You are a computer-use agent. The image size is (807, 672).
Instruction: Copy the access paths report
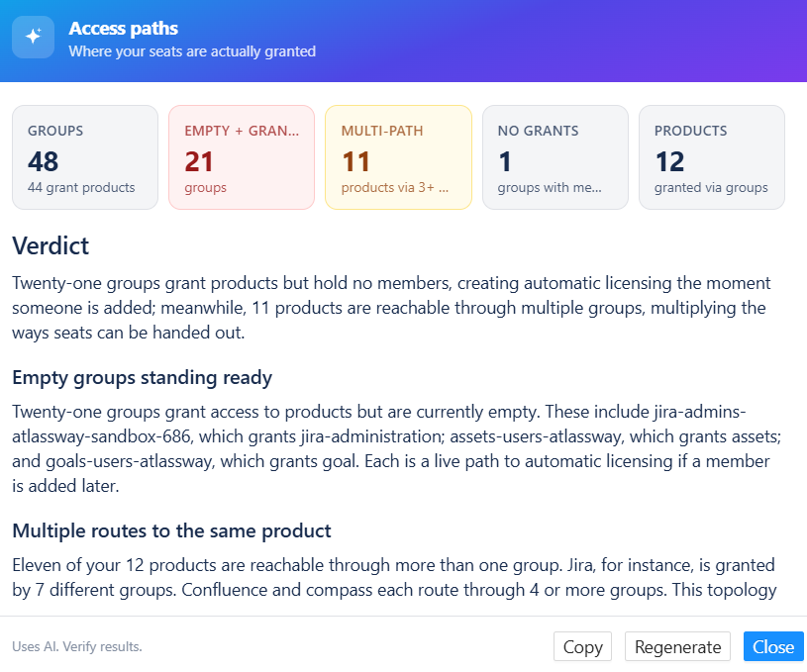(x=582, y=646)
